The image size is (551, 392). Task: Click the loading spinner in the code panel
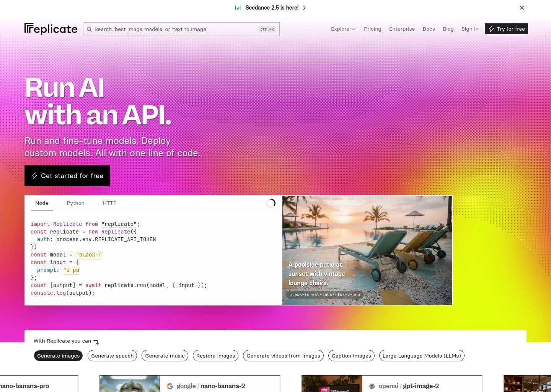tap(271, 203)
